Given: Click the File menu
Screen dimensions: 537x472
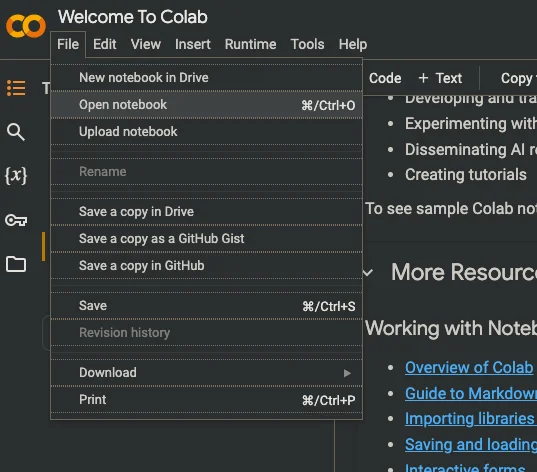Looking at the screenshot, I should tap(68, 44).
